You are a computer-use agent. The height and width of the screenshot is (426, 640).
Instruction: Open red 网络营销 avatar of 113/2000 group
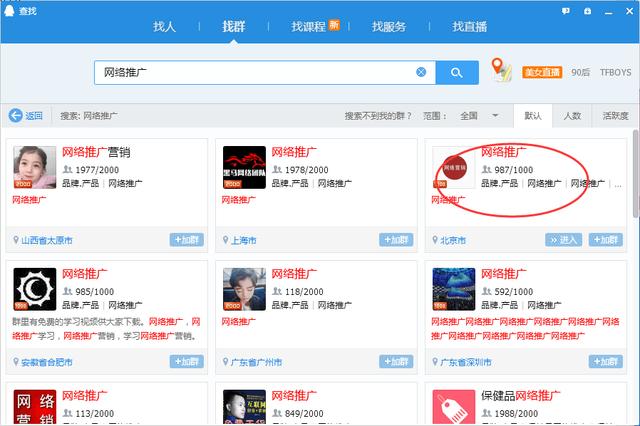(x=35, y=406)
